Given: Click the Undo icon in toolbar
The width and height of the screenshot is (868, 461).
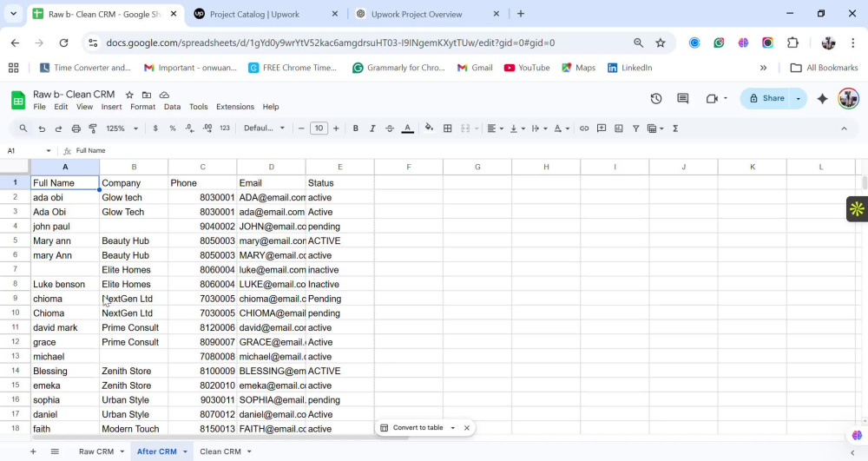Looking at the screenshot, I should (42, 128).
